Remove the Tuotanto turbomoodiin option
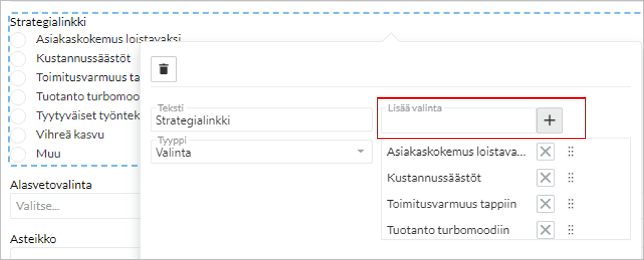This screenshot has height=260, width=644. (x=545, y=230)
